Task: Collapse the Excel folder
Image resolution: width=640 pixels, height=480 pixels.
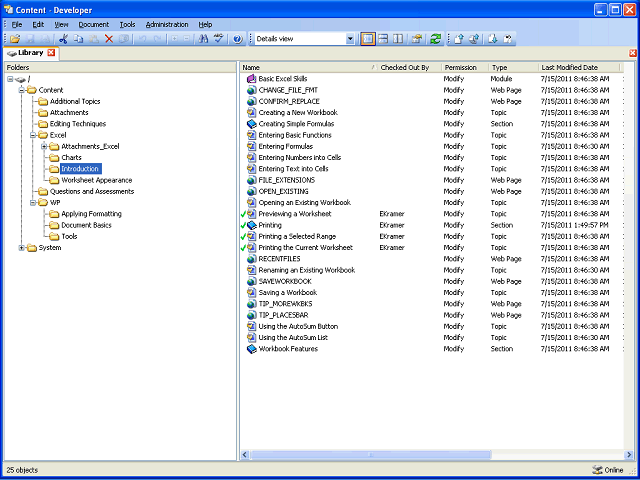Action: tap(33, 135)
